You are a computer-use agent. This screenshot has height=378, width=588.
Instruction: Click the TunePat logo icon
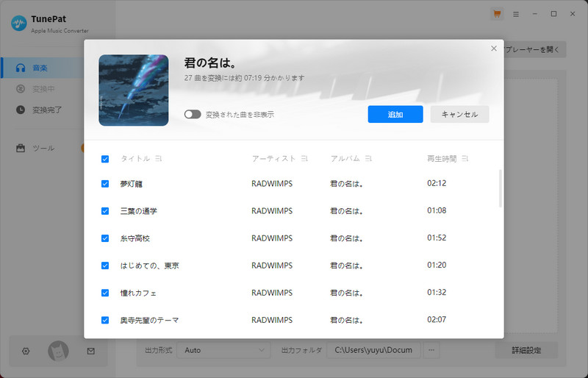(x=19, y=24)
